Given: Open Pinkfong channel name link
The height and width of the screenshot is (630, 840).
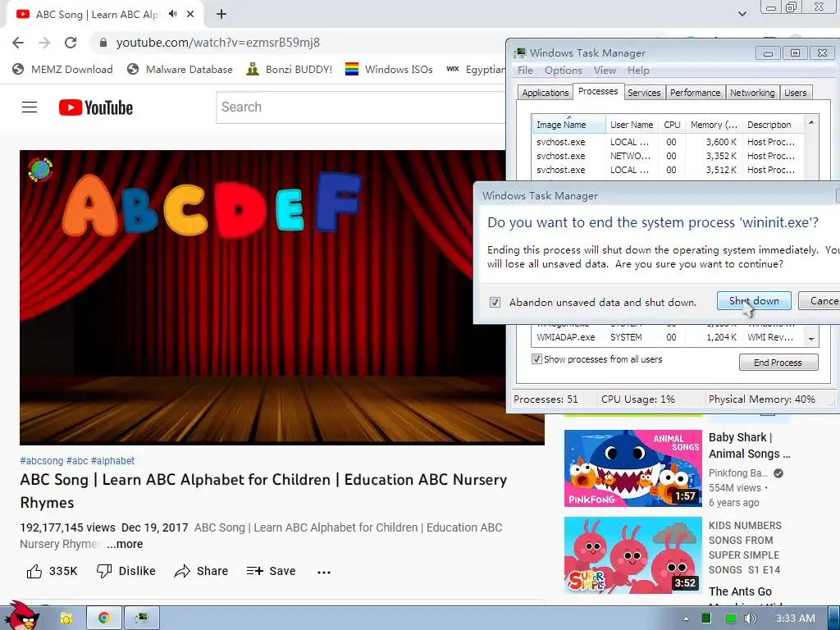Looking at the screenshot, I should click(x=737, y=473).
